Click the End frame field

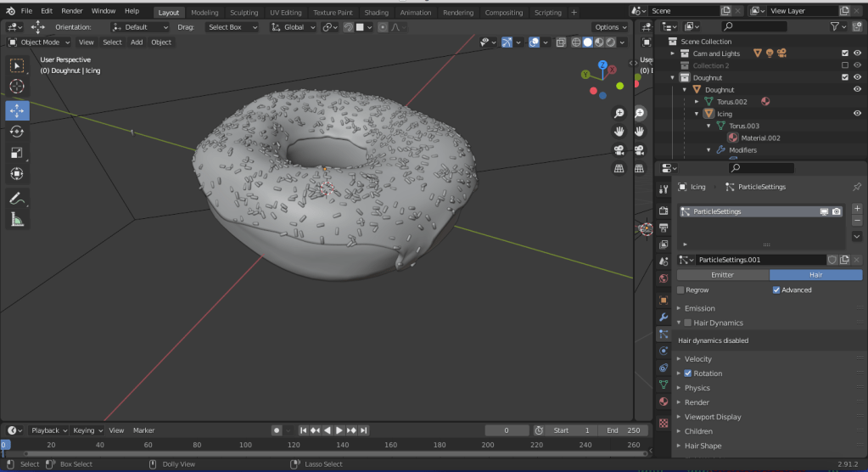pos(624,430)
